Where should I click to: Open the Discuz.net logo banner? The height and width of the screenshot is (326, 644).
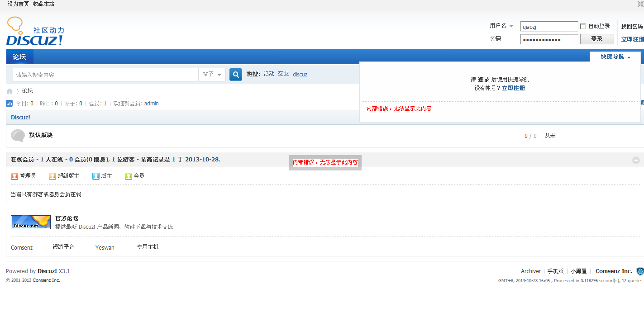pyautogui.click(x=31, y=222)
